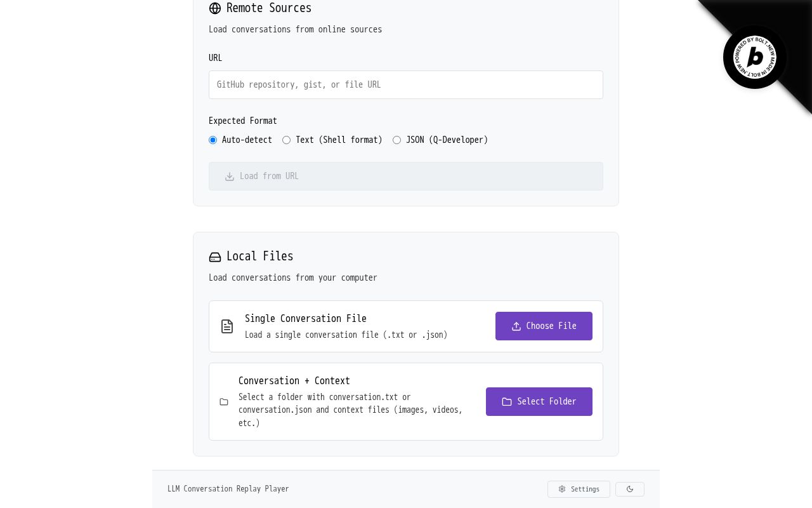Click the 'Load conversations from online sources' text
812x508 pixels.
[x=296, y=29]
